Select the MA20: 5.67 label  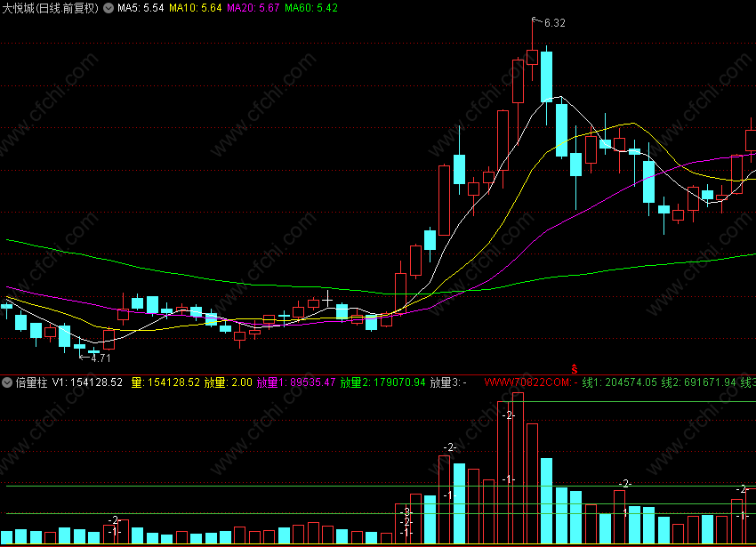point(253,8)
